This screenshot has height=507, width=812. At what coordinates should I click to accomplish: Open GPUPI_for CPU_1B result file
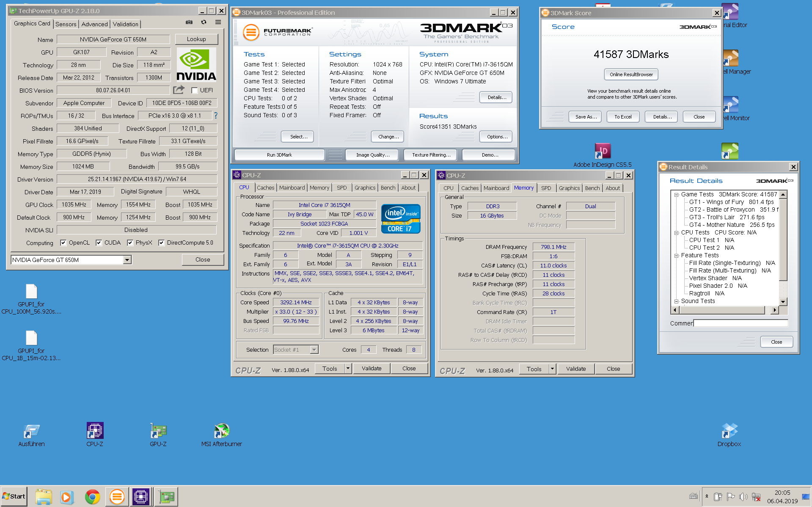(x=31, y=346)
